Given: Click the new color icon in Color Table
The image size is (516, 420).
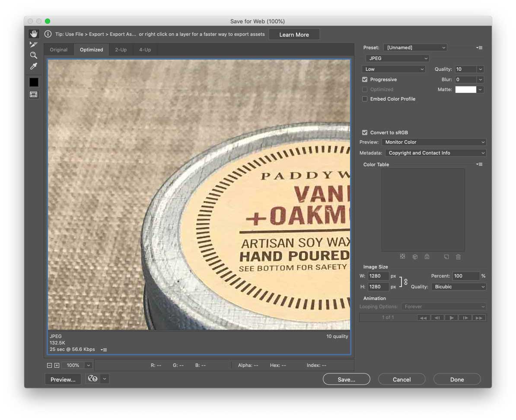Looking at the screenshot, I should [446, 257].
